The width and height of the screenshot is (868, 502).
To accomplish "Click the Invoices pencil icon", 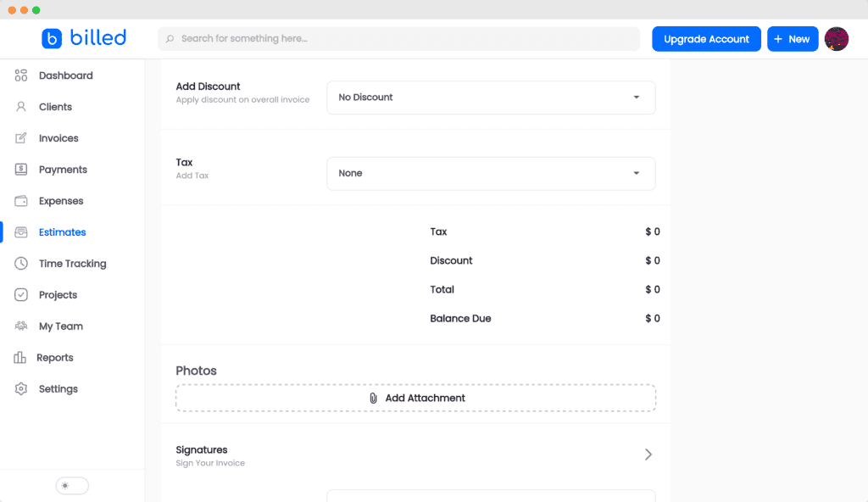I will 21,138.
